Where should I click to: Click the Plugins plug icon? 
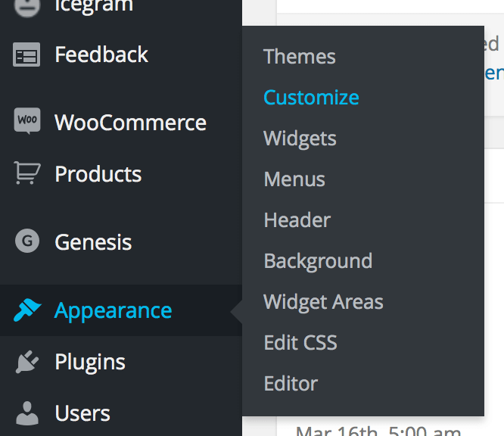[27, 362]
